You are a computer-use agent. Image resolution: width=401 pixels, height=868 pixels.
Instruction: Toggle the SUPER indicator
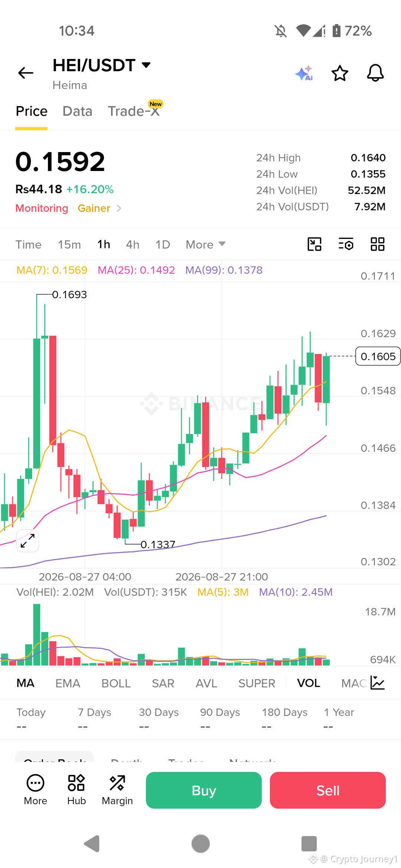pyautogui.click(x=257, y=683)
